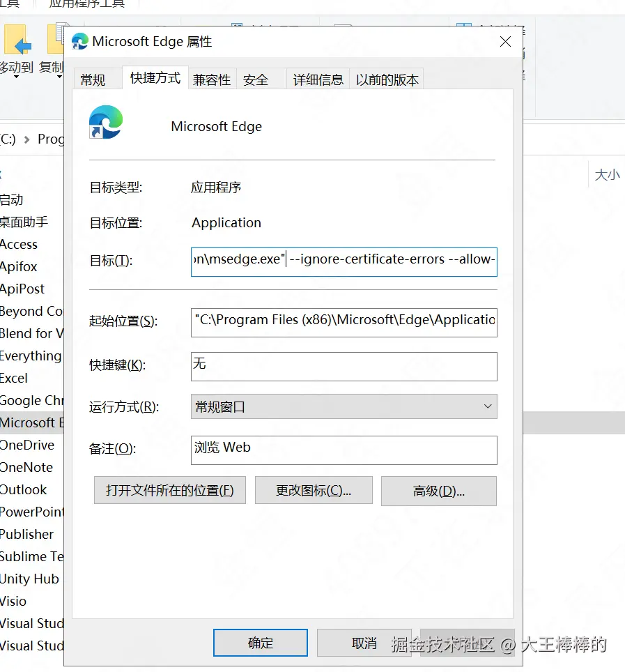Click the 快捷键(K) input field
The image size is (625, 672).
click(x=344, y=367)
